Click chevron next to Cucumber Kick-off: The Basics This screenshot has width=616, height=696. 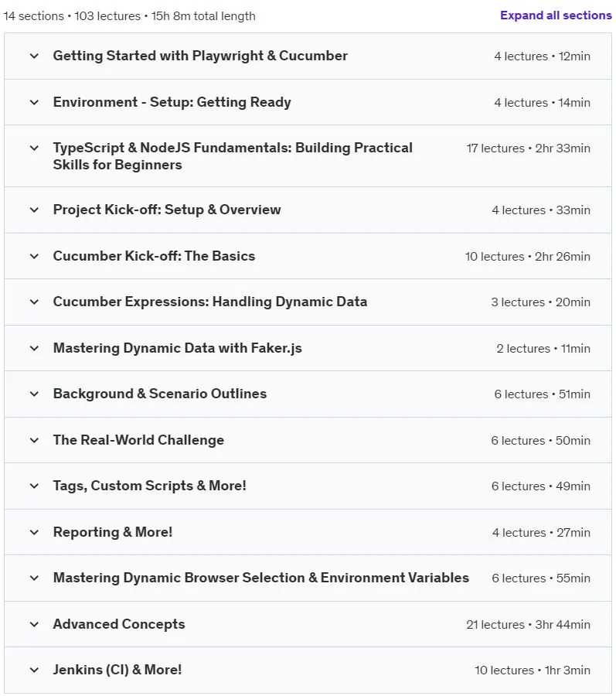34,256
